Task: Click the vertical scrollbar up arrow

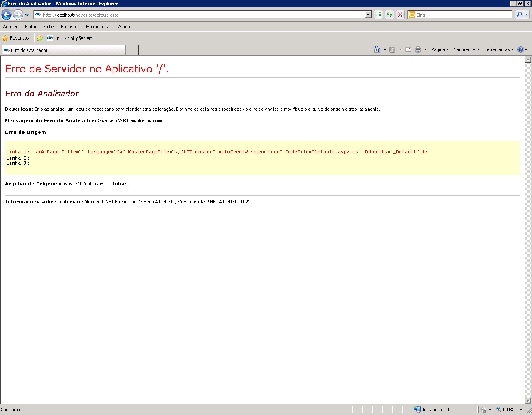Action: pyautogui.click(x=528, y=59)
